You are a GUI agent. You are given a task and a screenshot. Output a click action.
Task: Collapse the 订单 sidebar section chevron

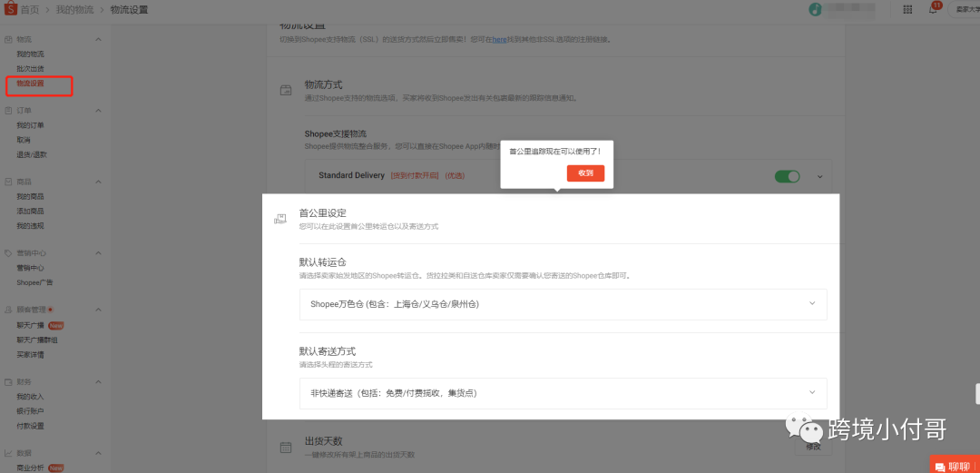(x=98, y=111)
